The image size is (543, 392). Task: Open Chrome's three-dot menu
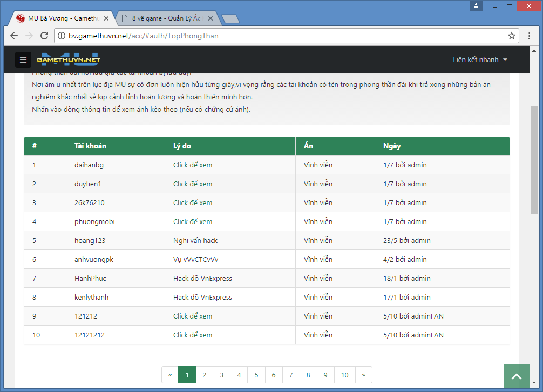pos(529,36)
